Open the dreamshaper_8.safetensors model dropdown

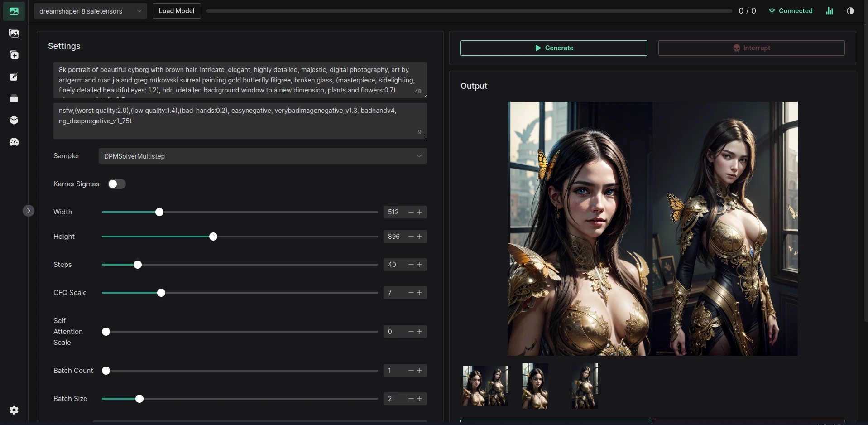(90, 11)
